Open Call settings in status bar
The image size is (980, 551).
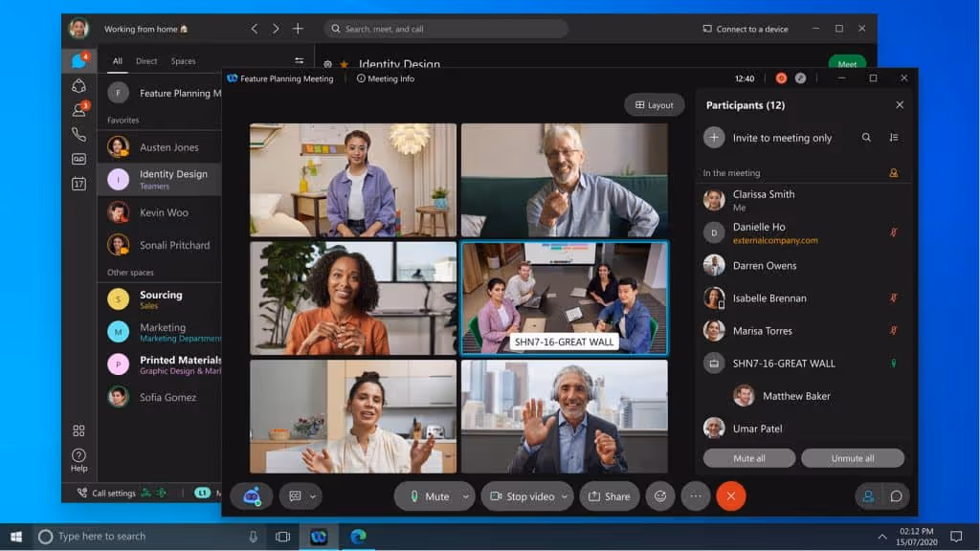point(106,493)
